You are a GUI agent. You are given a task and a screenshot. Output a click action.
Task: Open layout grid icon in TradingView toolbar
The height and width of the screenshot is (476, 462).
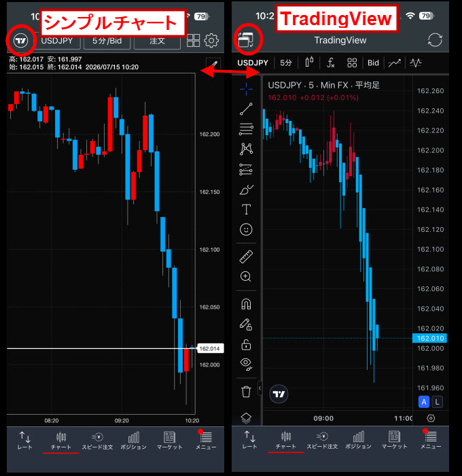(352, 63)
